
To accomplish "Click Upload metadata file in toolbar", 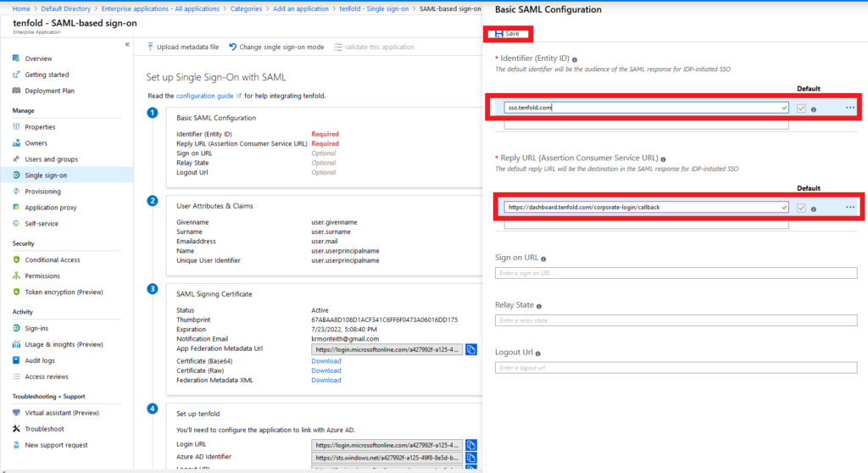I will point(183,47).
